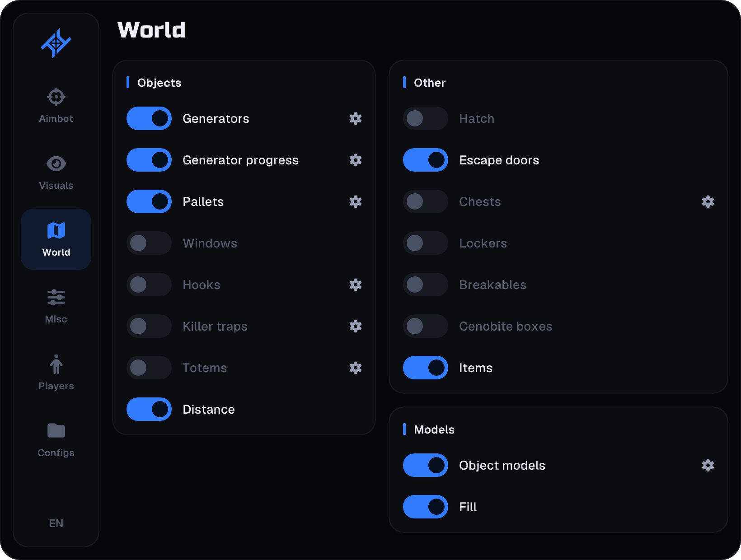Viewport: 741px width, 560px height.
Task: Open Killer traps gear settings
Action: click(x=356, y=326)
